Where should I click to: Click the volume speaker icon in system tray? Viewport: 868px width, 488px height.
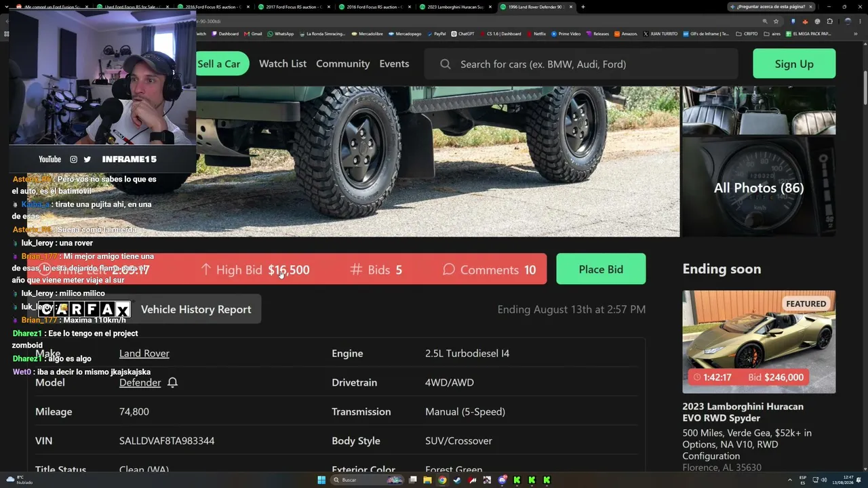tap(825, 480)
